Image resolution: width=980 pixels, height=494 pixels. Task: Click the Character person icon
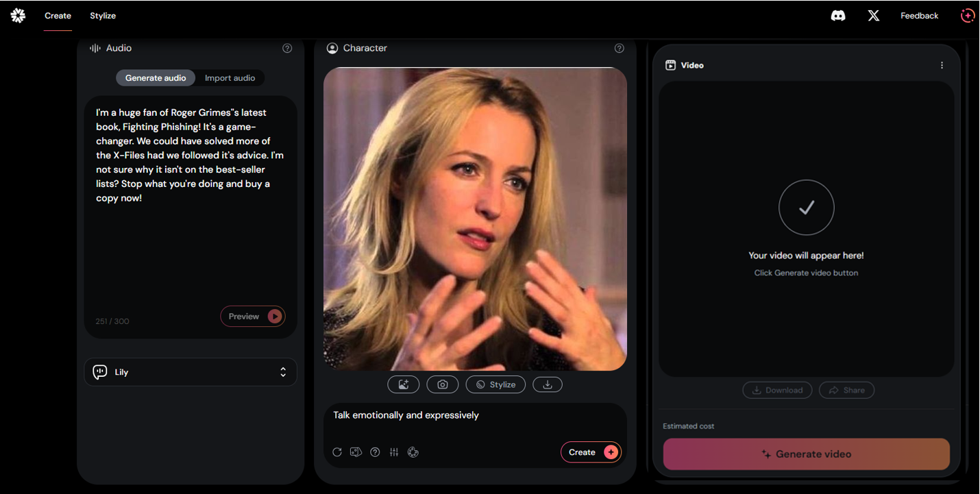click(x=332, y=48)
